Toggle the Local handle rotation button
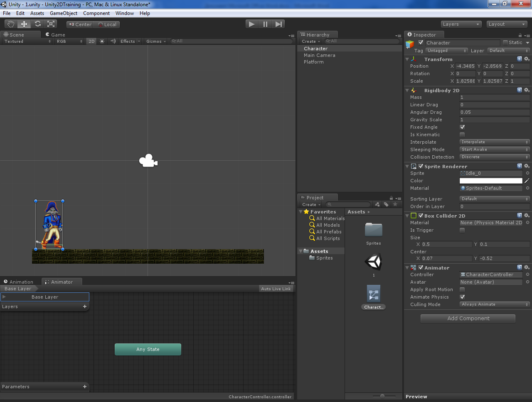The height and width of the screenshot is (402, 532). (x=107, y=25)
